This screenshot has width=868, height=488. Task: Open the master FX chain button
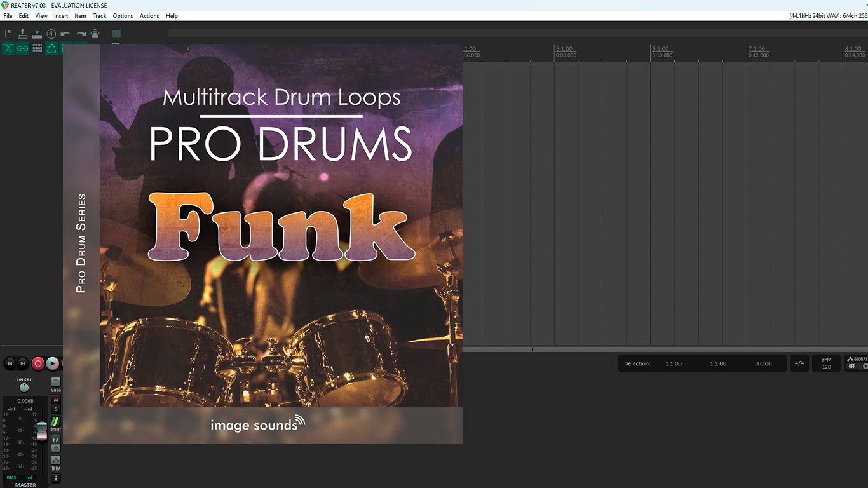click(x=56, y=440)
